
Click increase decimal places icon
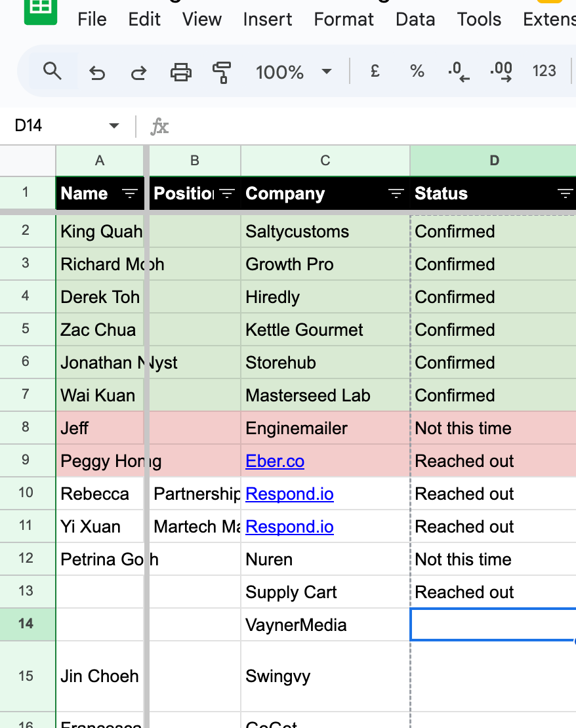tap(501, 71)
